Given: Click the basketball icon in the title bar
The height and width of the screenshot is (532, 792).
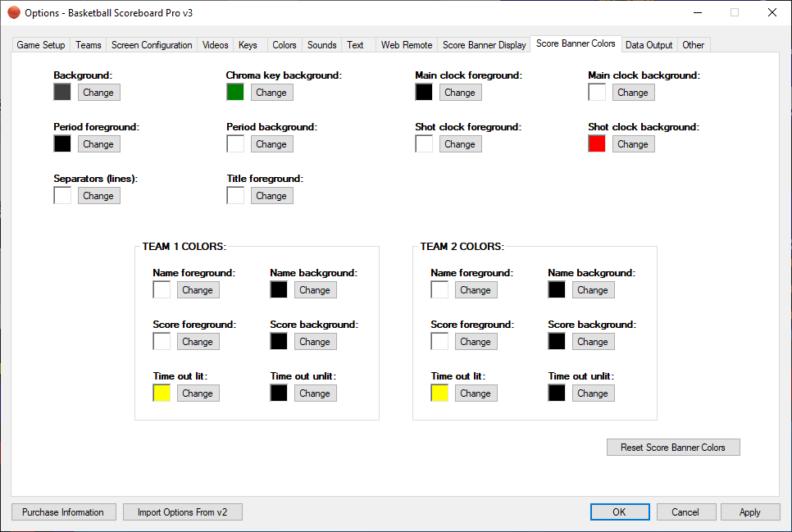Looking at the screenshot, I should 13,13.
